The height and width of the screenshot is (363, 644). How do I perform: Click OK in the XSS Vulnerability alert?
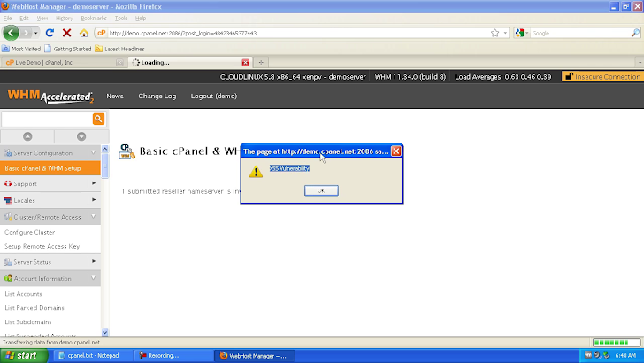[321, 190]
